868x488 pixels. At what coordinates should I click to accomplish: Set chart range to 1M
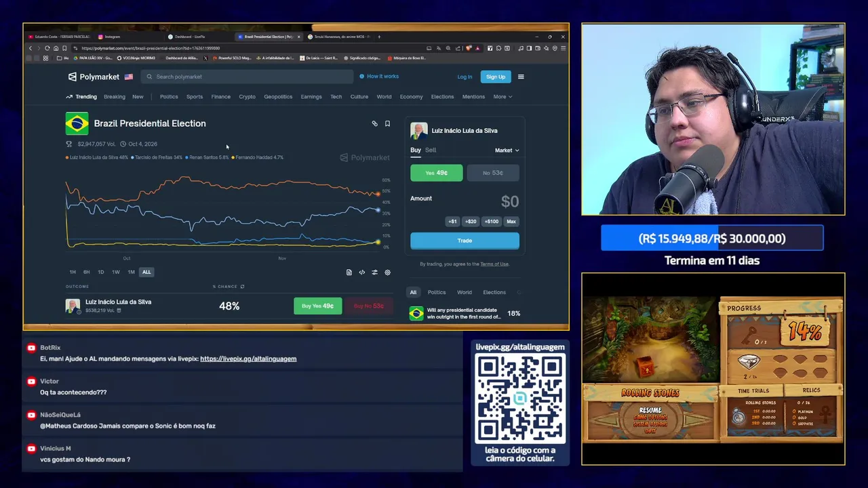(131, 272)
